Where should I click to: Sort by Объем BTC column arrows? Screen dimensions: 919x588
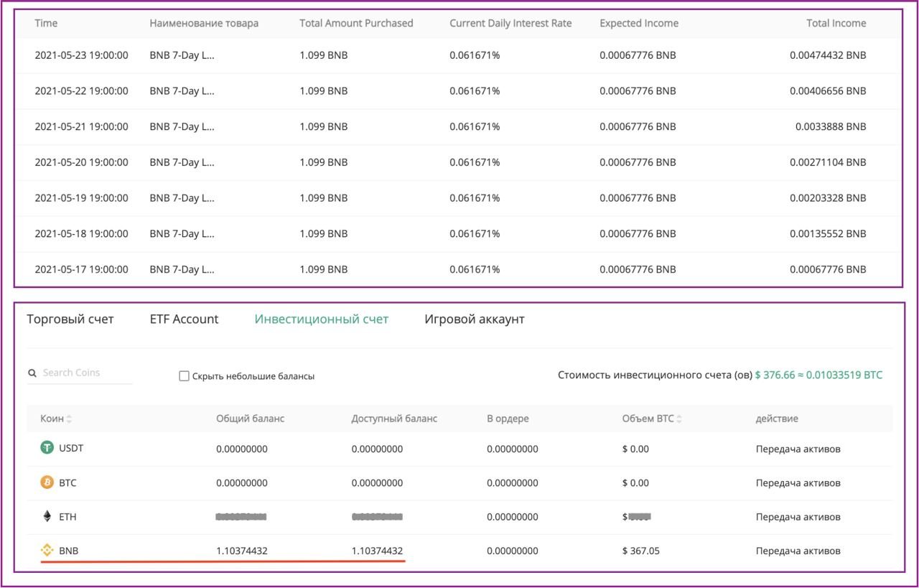pyautogui.click(x=679, y=419)
